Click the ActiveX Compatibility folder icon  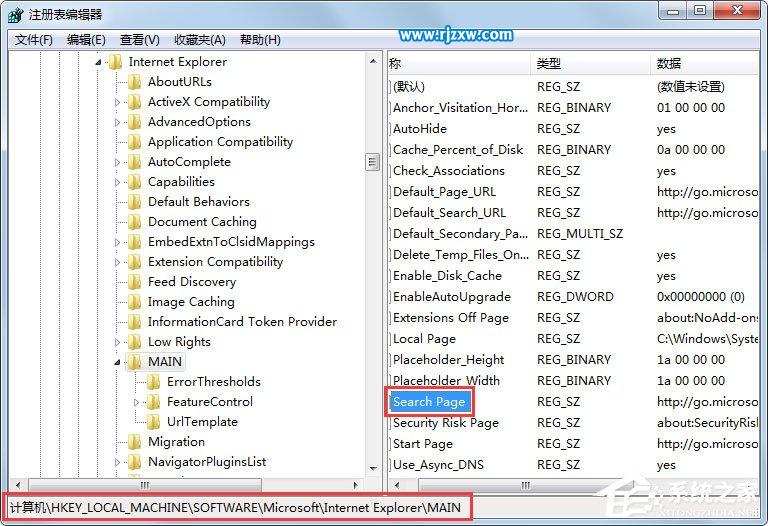tap(134, 102)
